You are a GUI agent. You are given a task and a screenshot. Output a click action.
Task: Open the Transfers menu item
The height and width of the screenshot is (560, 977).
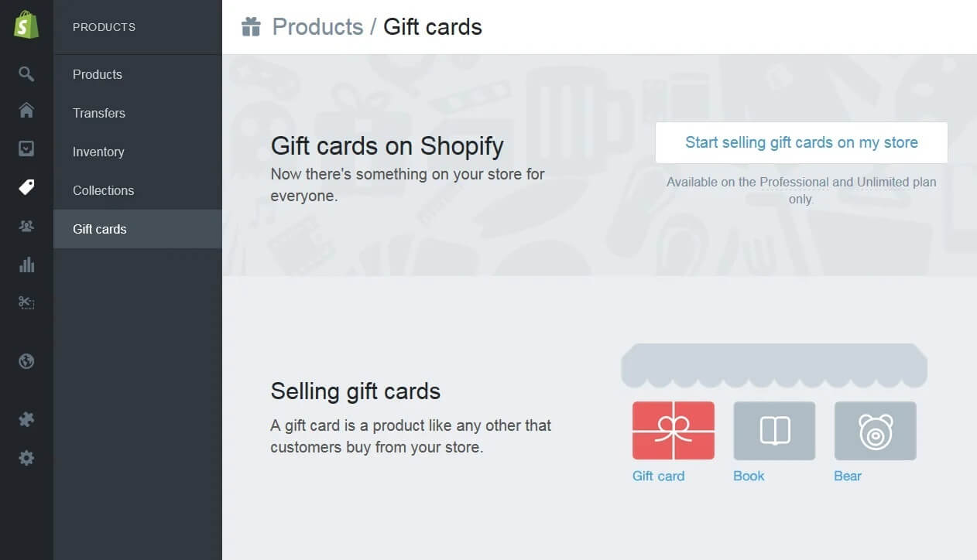99,113
